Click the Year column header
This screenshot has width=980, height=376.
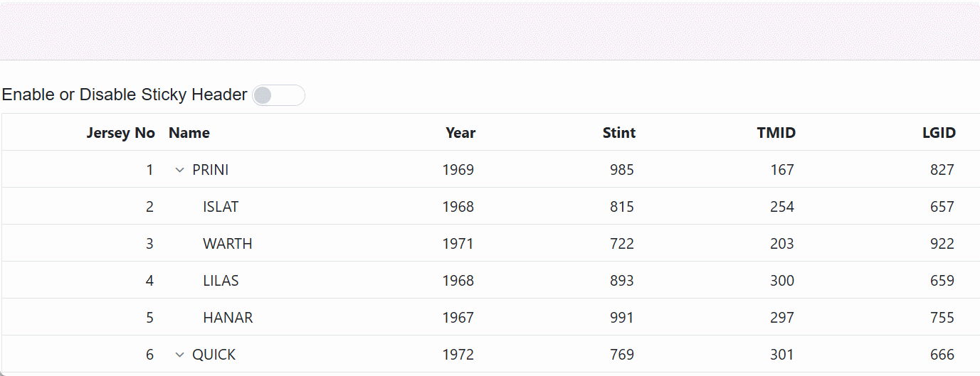click(x=460, y=133)
